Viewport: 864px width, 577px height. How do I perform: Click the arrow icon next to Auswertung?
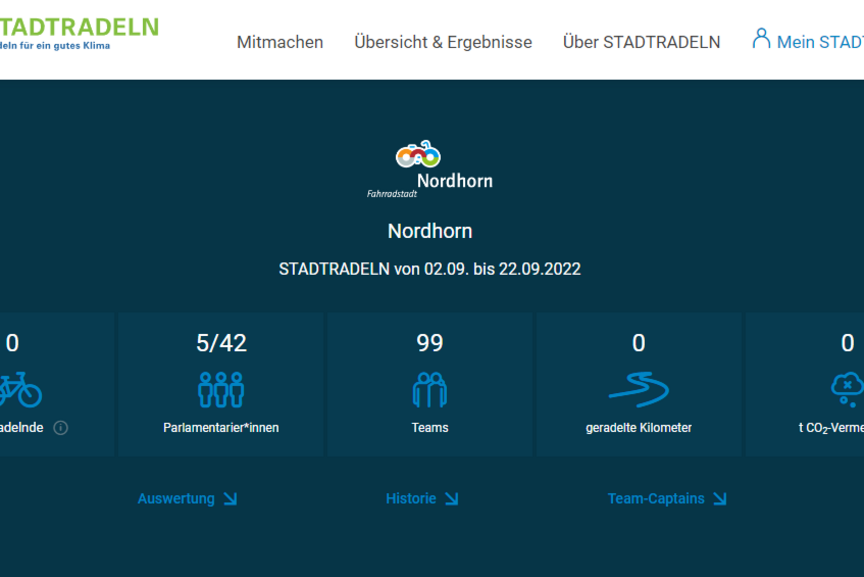(231, 498)
